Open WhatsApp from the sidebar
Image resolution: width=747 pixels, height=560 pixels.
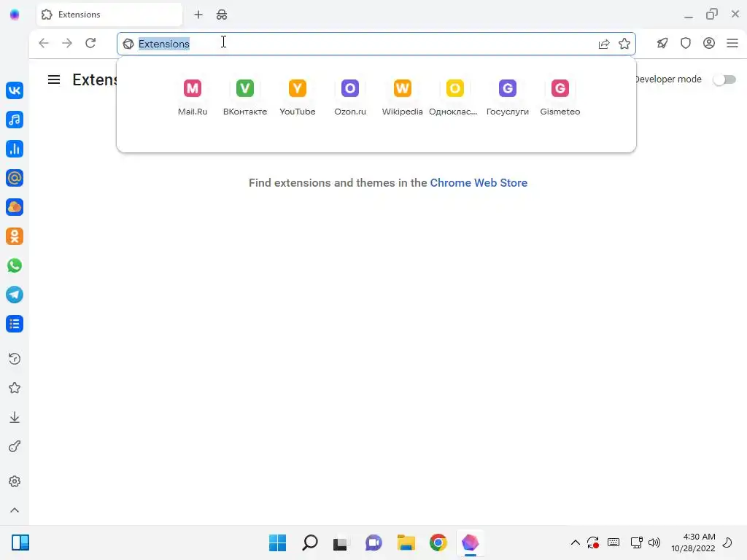[x=15, y=265]
